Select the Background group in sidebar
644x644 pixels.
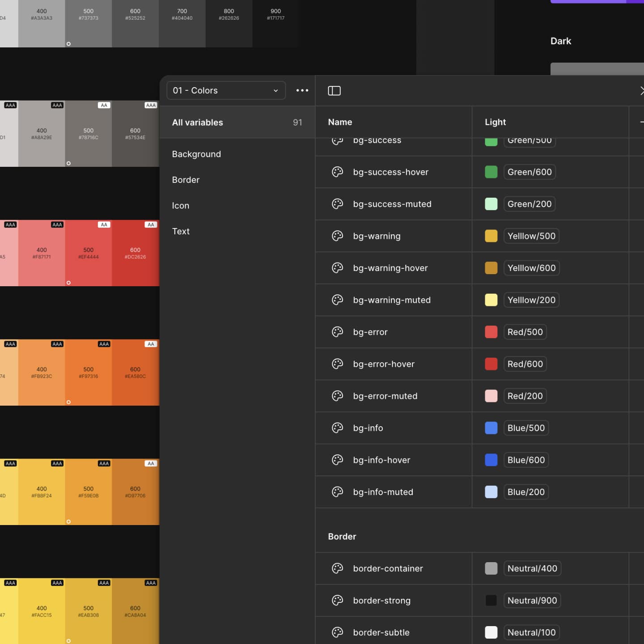(x=196, y=154)
